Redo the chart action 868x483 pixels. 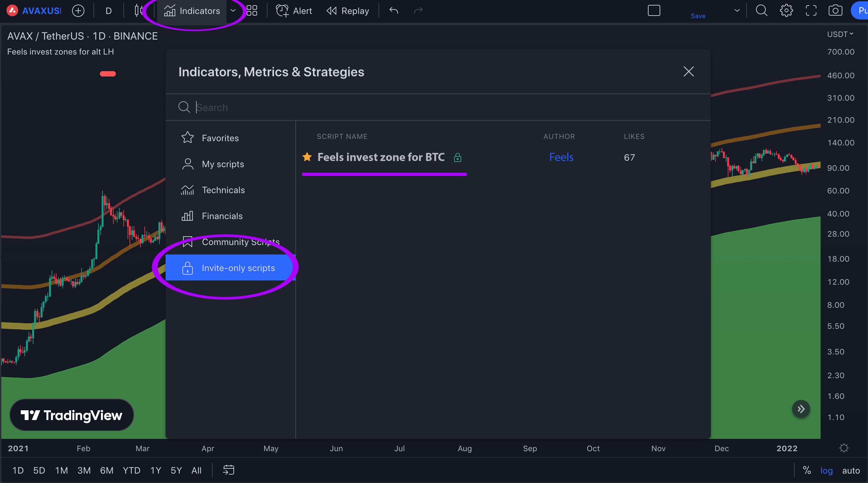click(418, 11)
